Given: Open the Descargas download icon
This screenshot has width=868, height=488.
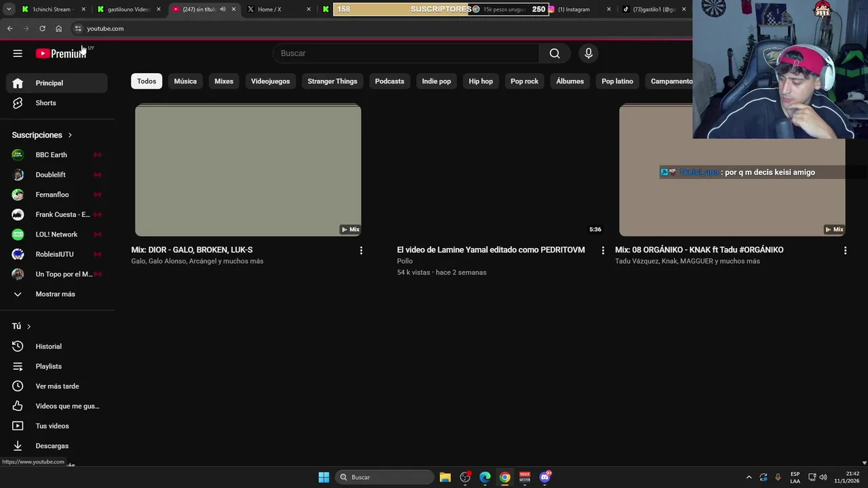Looking at the screenshot, I should [18, 446].
